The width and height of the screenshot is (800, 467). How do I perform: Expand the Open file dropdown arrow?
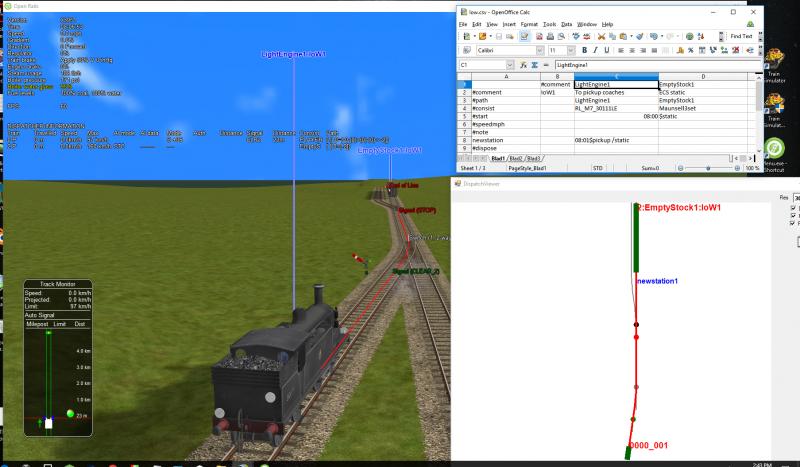tap(490, 36)
